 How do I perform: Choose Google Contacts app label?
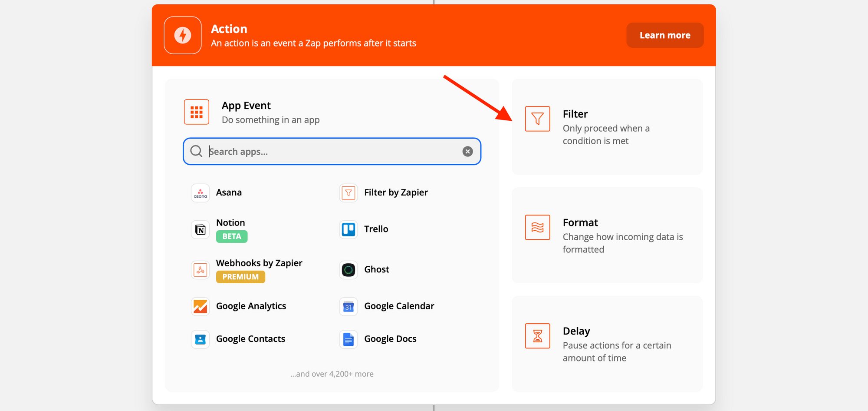pyautogui.click(x=251, y=339)
